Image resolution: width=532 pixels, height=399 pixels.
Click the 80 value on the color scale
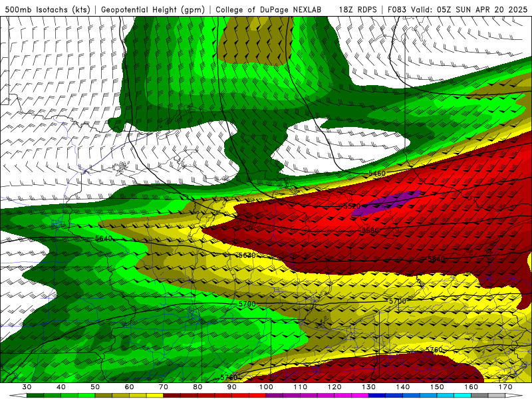pyautogui.click(x=198, y=387)
